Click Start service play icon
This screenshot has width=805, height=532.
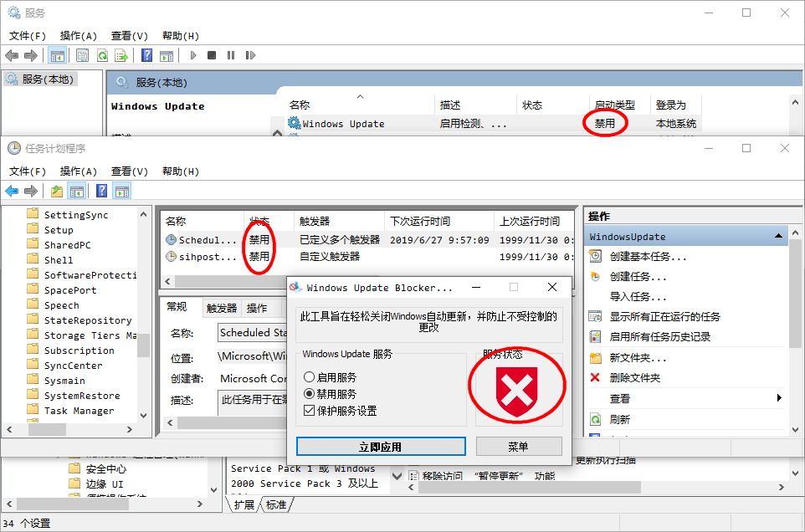pos(193,55)
